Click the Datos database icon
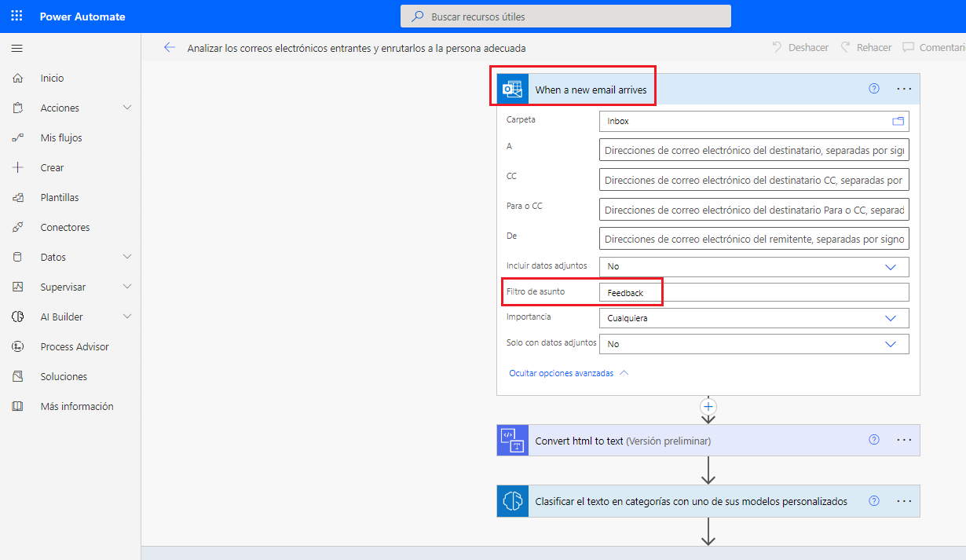 [18, 258]
